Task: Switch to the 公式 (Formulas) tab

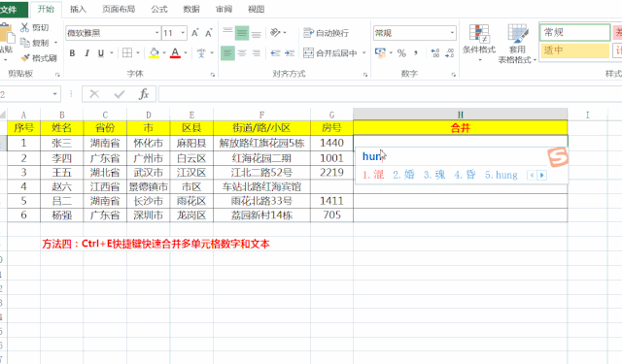Action: point(159,9)
